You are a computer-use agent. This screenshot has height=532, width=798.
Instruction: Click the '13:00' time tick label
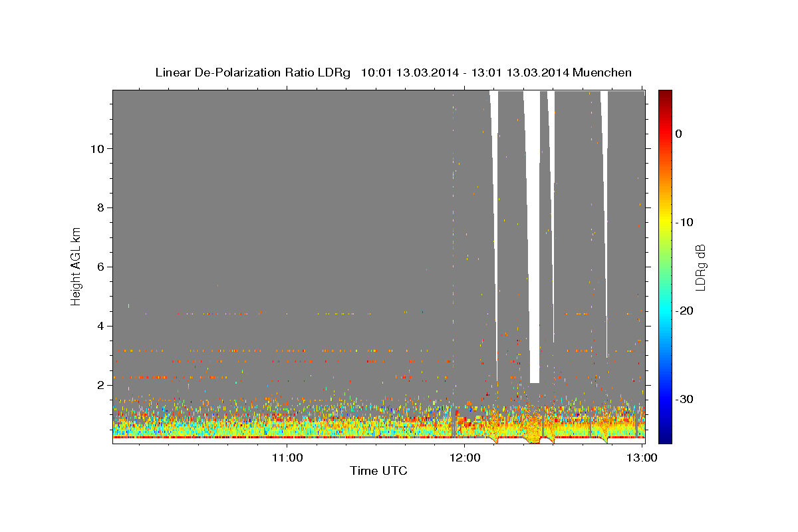tap(642, 458)
